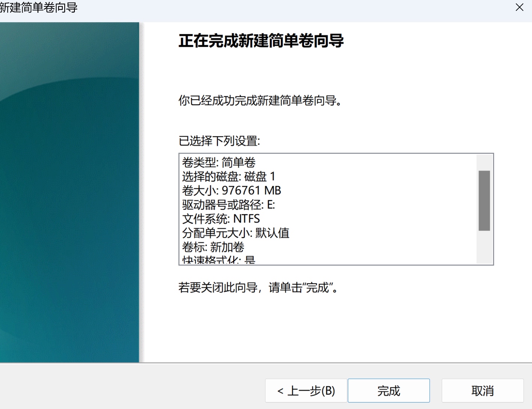The image size is (532, 409).
Task: Click the instruction 若要关闭此向导 text
Action: pyautogui.click(x=258, y=288)
